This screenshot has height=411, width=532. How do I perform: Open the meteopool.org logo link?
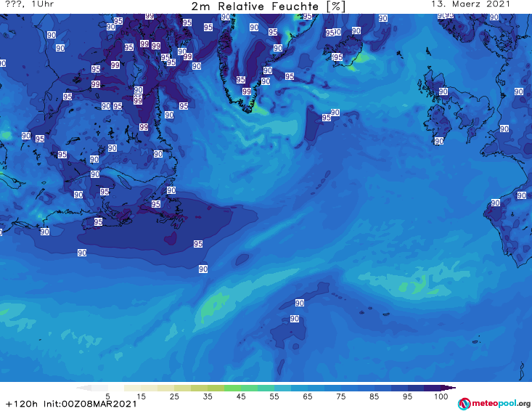point(494,404)
